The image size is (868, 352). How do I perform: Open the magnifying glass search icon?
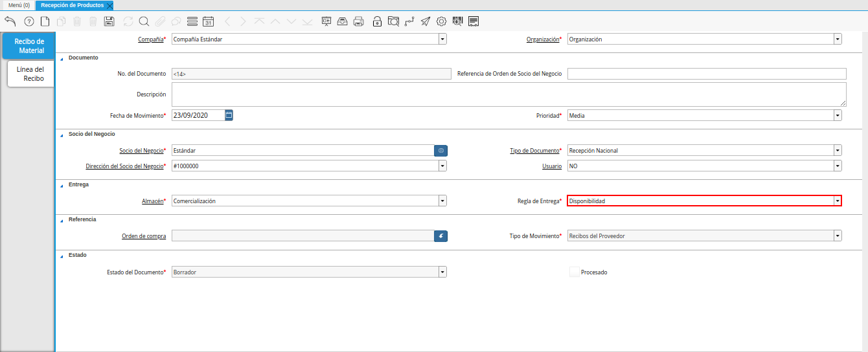click(144, 21)
